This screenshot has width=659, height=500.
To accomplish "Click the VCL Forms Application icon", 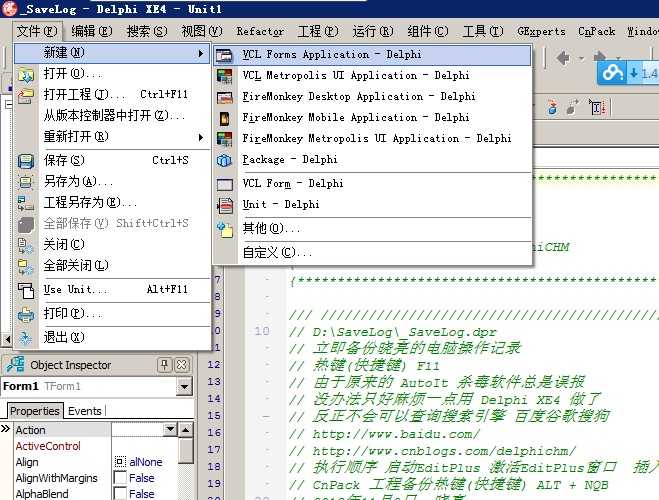I will pos(224,55).
